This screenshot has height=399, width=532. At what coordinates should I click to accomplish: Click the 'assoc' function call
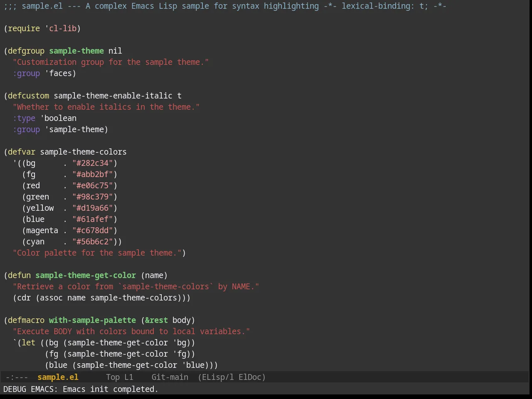point(51,298)
